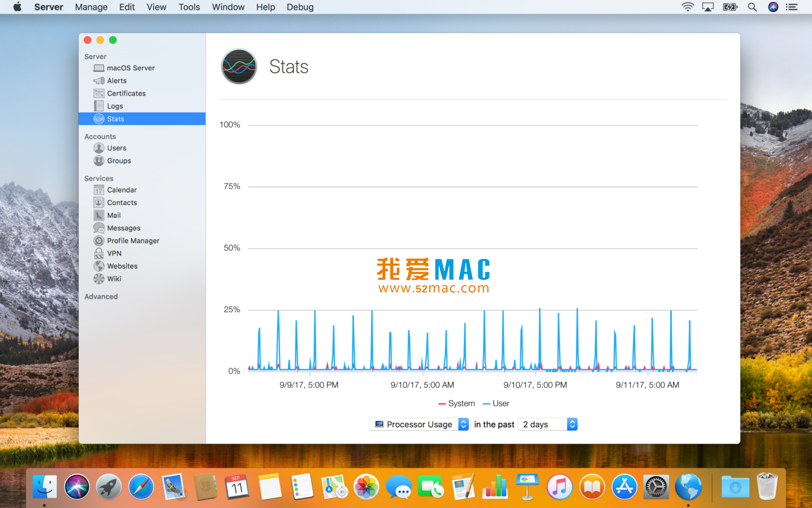The height and width of the screenshot is (508, 812).
Task: Open Spotlight search from the menu bar
Action: pyautogui.click(x=752, y=7)
